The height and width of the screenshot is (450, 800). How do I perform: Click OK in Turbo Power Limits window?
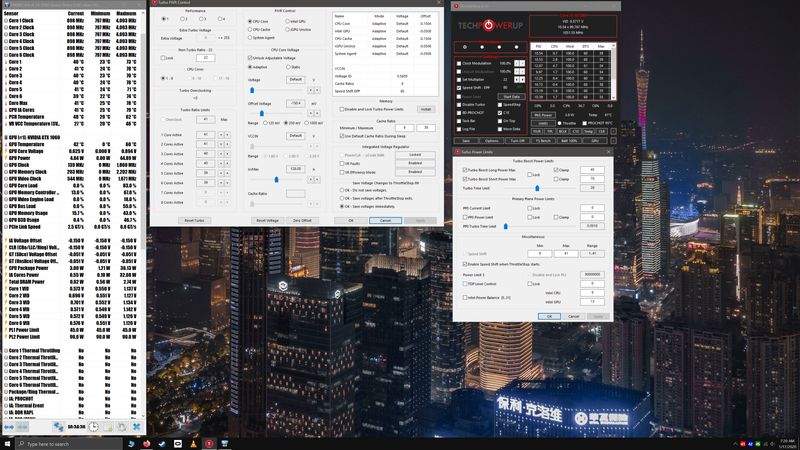coord(549,316)
